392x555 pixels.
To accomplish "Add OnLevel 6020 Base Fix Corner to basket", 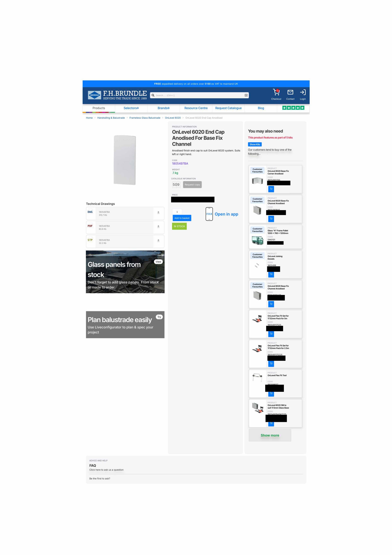I will 271,189.
